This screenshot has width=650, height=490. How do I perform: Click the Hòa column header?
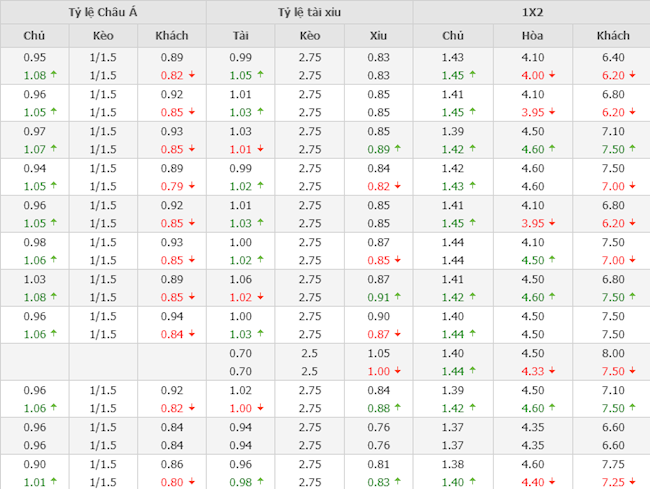[532, 36]
